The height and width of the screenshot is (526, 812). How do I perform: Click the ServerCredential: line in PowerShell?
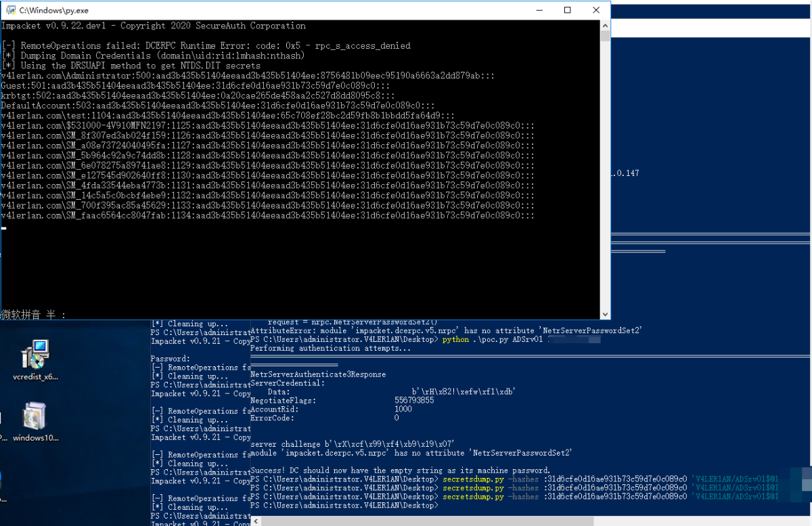pos(288,383)
